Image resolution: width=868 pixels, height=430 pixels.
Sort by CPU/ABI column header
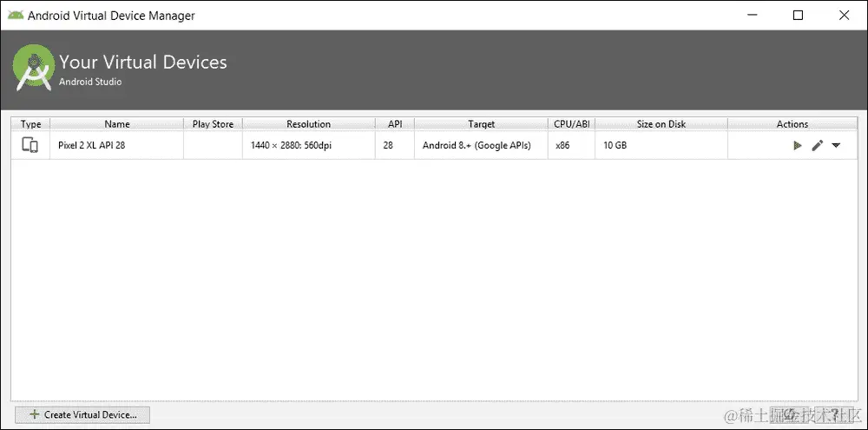571,124
